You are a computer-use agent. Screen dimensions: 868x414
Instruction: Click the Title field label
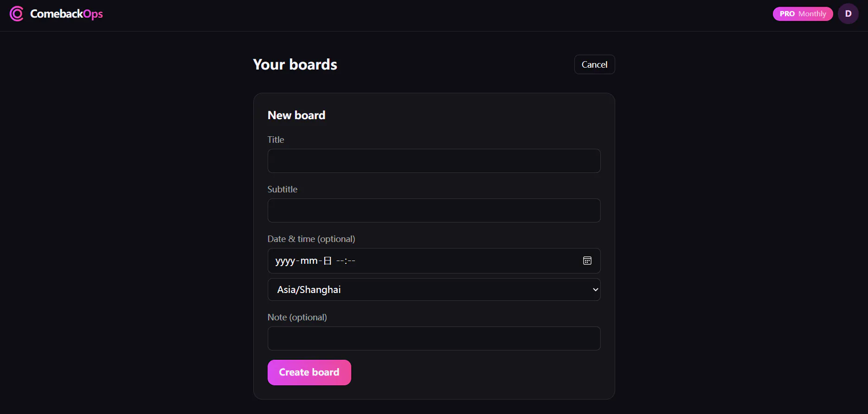276,140
